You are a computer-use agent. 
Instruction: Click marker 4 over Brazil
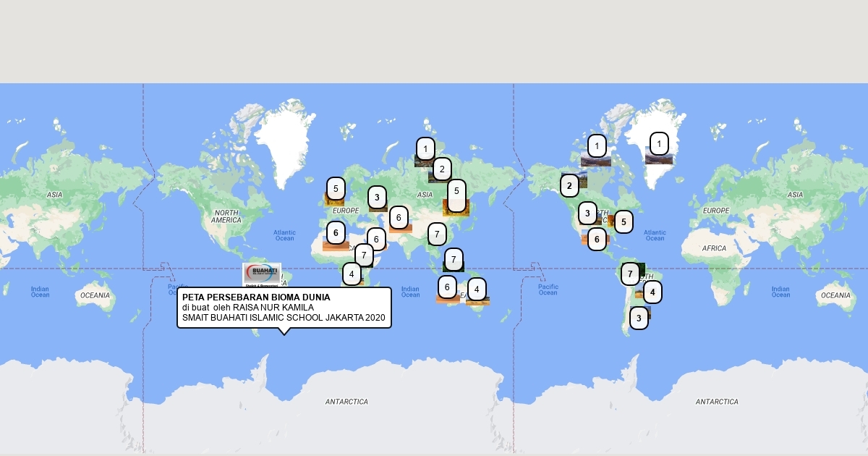click(652, 292)
